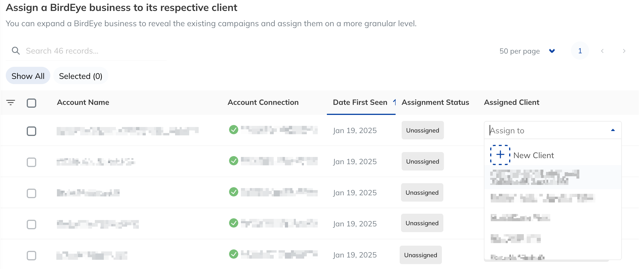Viewport: 644px width, 269px height.
Task: Click the third row's Jan 19, 2025 date
Action: click(x=355, y=193)
